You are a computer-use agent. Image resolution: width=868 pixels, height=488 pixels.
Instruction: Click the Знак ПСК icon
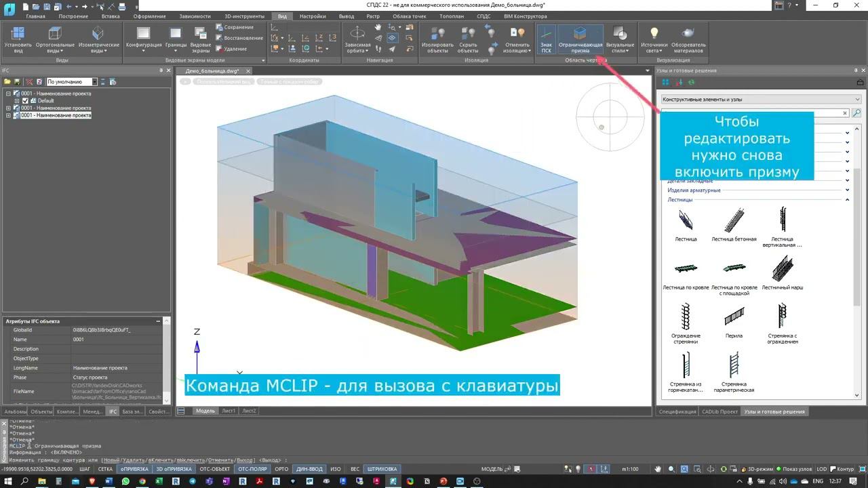coord(545,39)
